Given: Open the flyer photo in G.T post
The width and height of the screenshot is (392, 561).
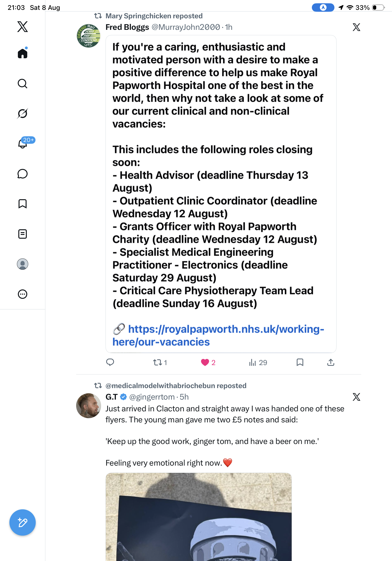Looking at the screenshot, I should coord(199,517).
